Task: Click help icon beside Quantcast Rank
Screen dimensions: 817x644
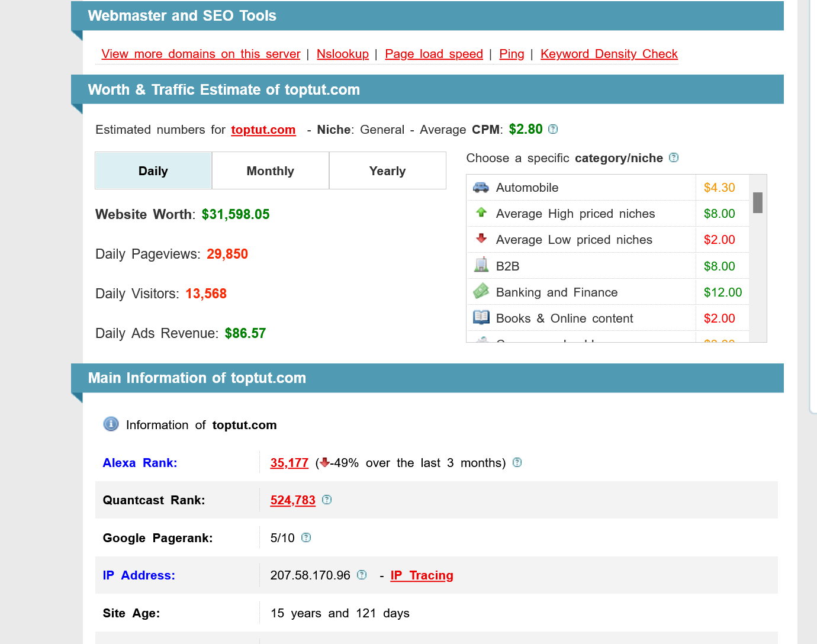Action: pos(327,500)
